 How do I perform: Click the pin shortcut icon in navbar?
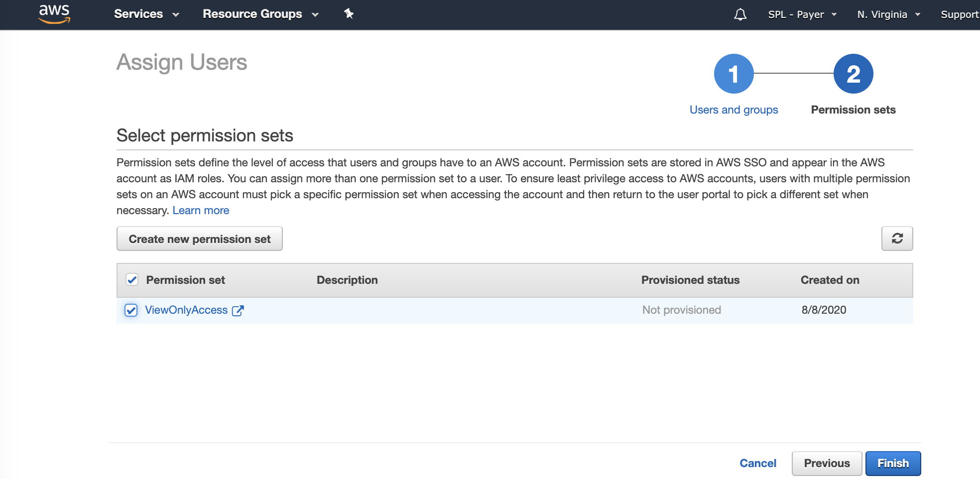point(349,14)
